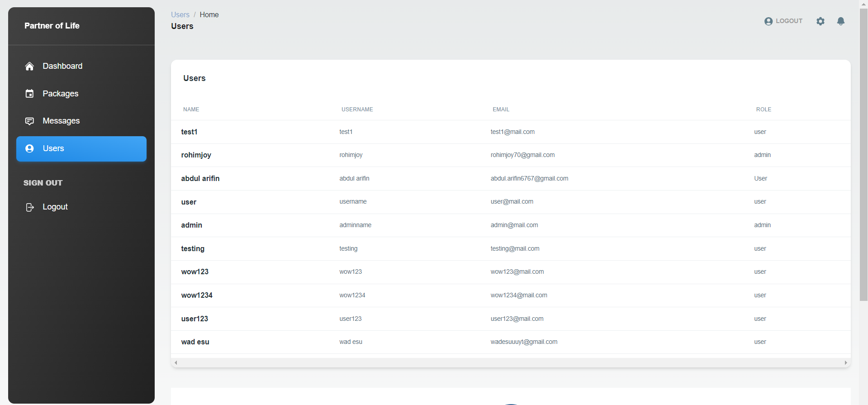Click the name cell 'wow1234'
Viewport: 868px width, 405px height.
point(197,295)
